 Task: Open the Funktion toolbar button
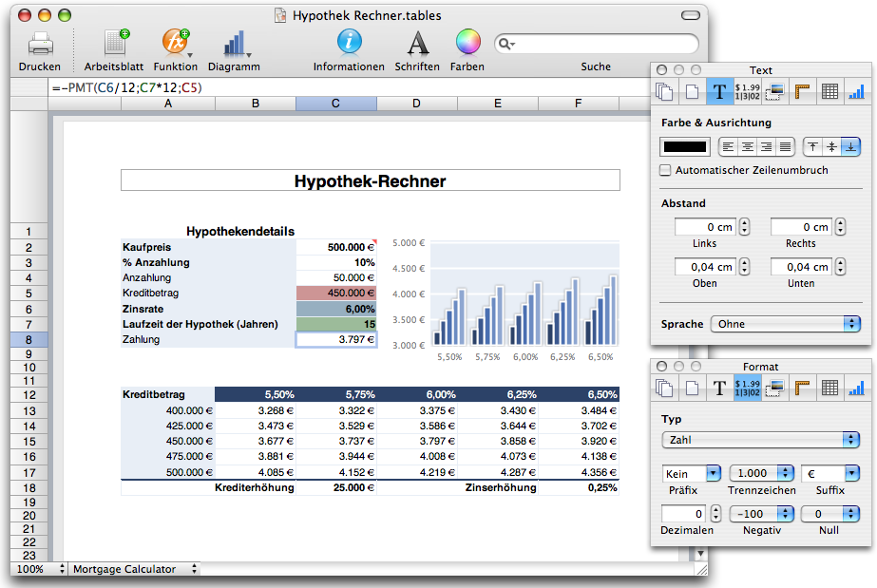pyautogui.click(x=175, y=43)
